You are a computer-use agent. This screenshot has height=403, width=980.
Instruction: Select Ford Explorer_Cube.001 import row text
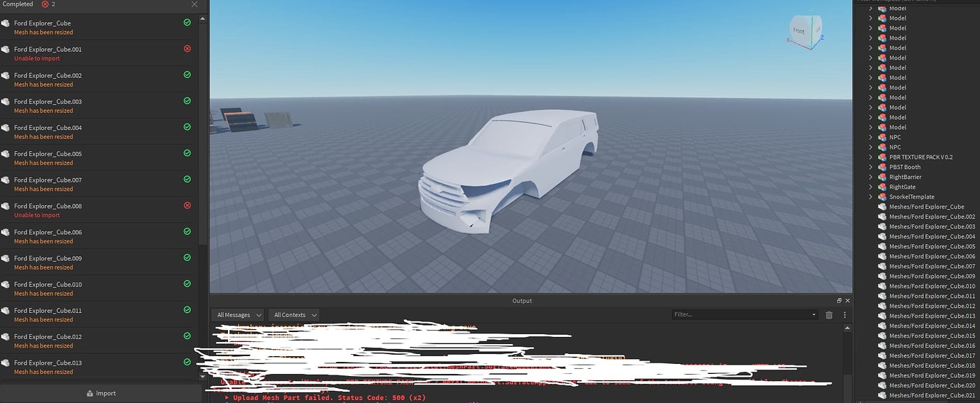[x=48, y=49]
